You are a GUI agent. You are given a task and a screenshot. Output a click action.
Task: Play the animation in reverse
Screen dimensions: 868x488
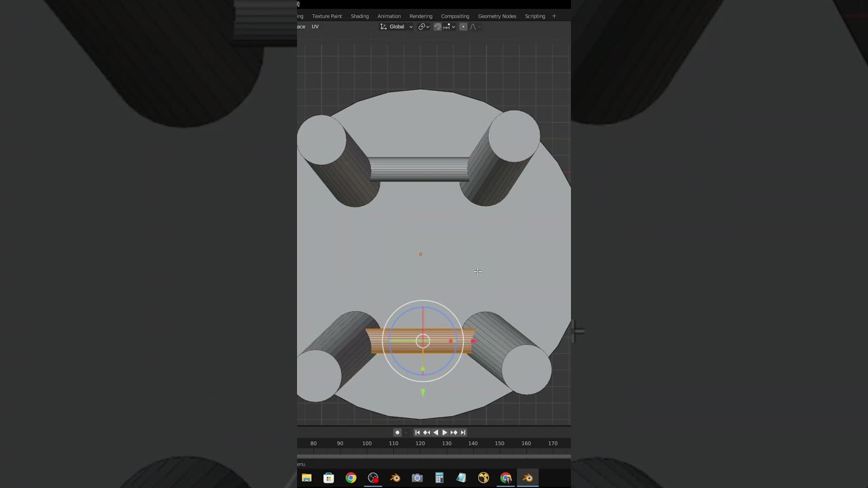coord(435,432)
